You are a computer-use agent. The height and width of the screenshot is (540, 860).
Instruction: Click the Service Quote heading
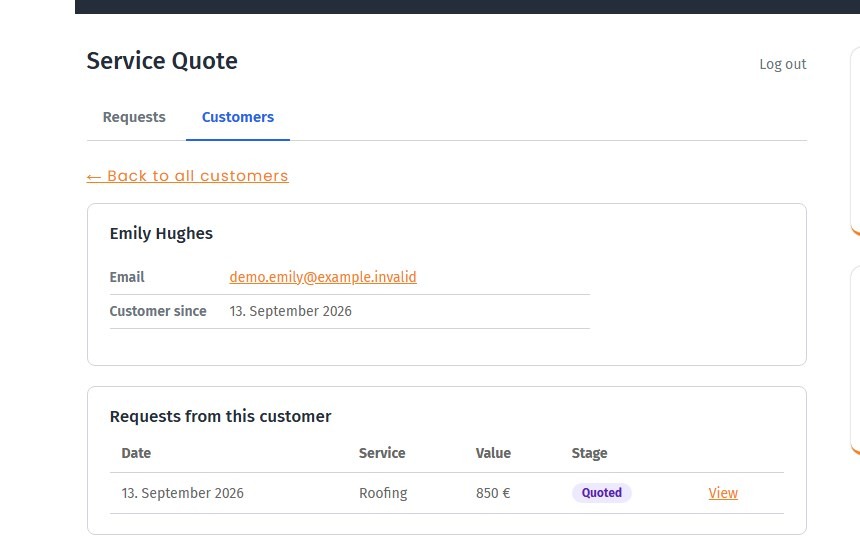pos(162,60)
